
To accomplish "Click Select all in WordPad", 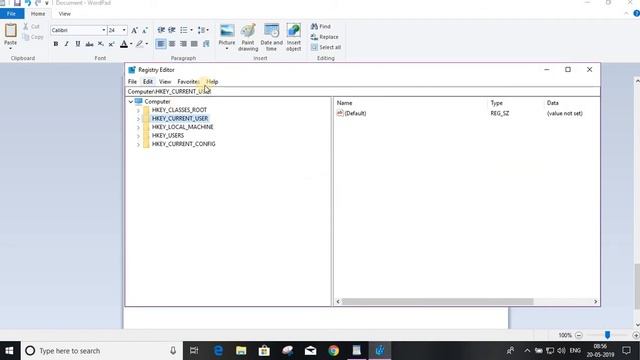I will point(326,47).
